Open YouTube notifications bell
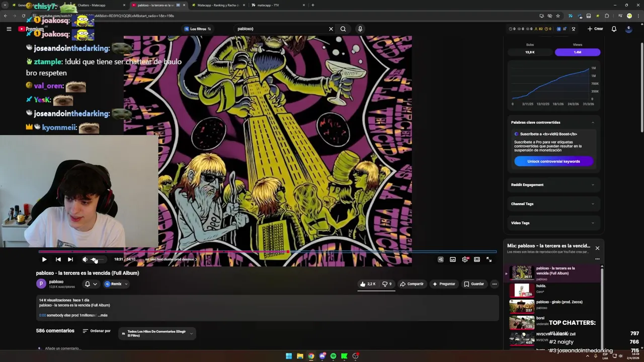This screenshot has height=362, width=644. coord(614,29)
